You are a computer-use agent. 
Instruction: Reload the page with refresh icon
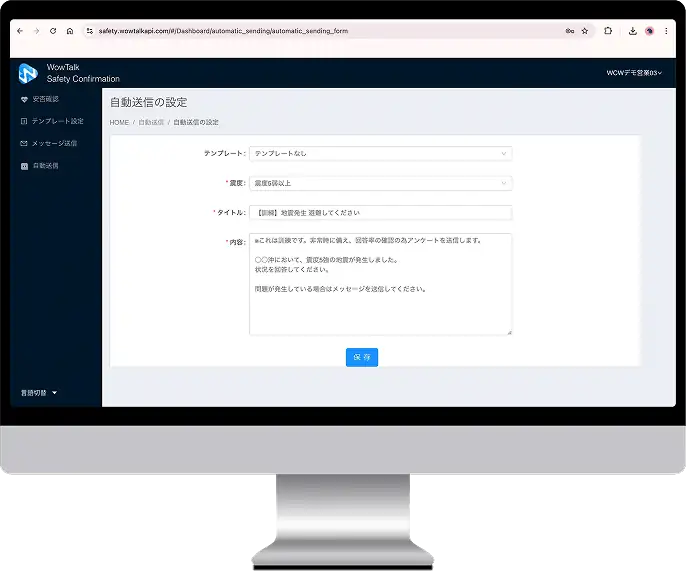coord(53,31)
